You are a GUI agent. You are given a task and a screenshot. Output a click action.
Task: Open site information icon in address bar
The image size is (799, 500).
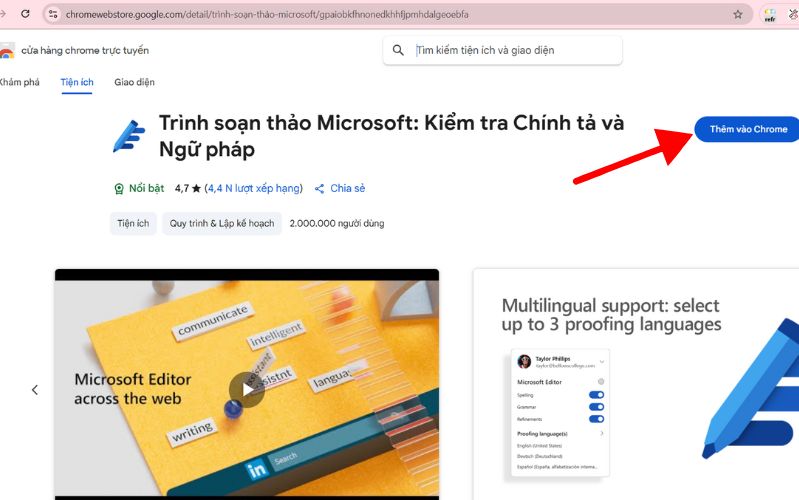coord(53,14)
